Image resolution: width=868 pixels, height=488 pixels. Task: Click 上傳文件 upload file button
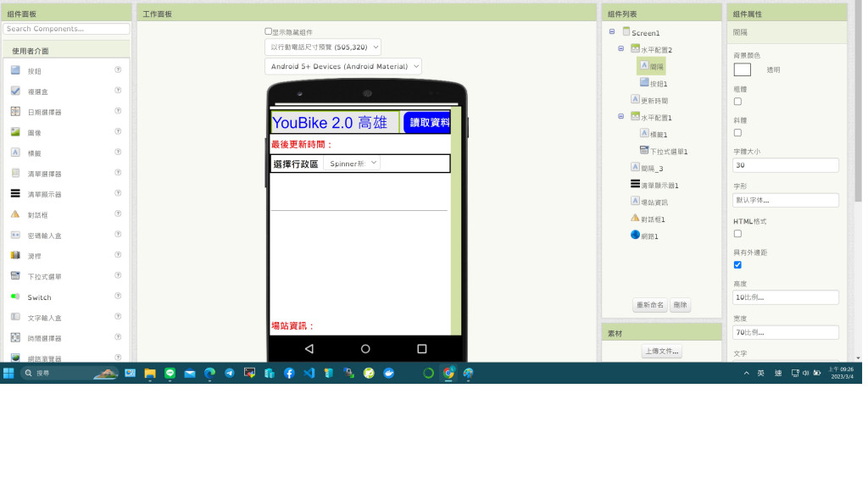pyautogui.click(x=661, y=351)
